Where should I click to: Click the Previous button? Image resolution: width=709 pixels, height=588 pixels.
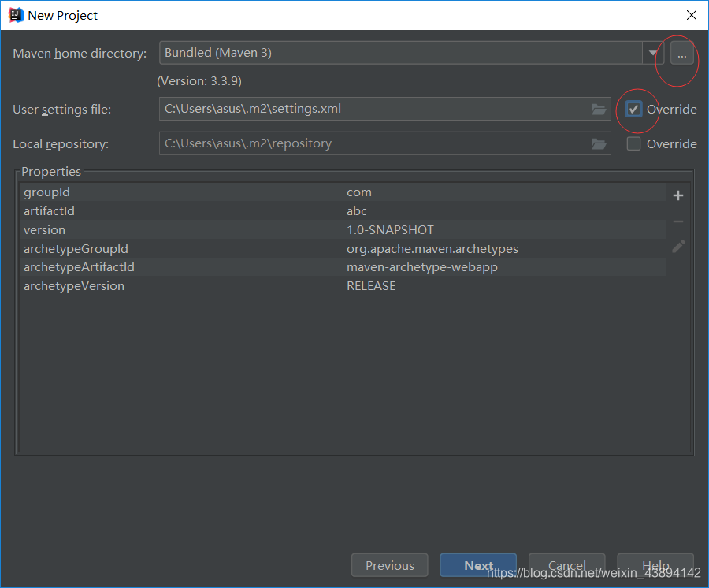coord(390,565)
